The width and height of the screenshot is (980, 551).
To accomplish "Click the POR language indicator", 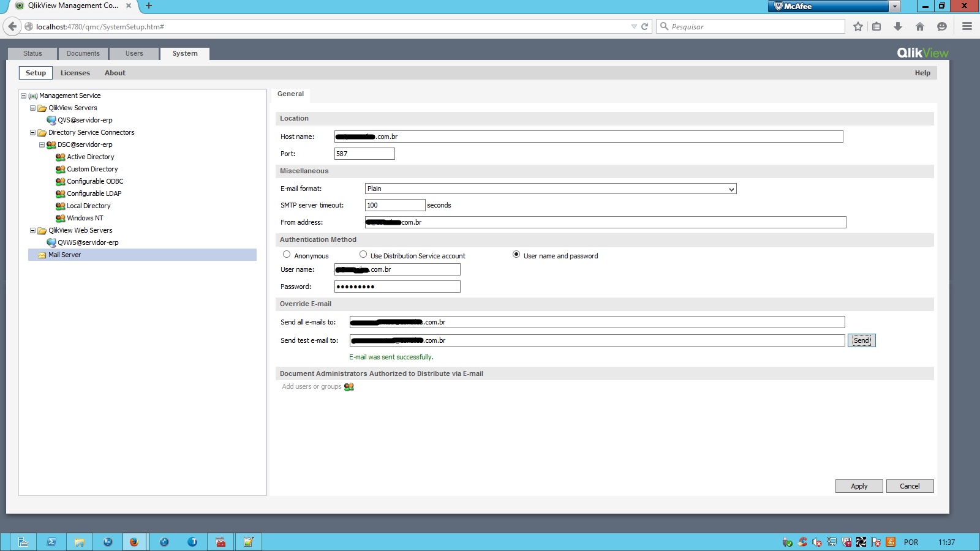I will point(911,542).
